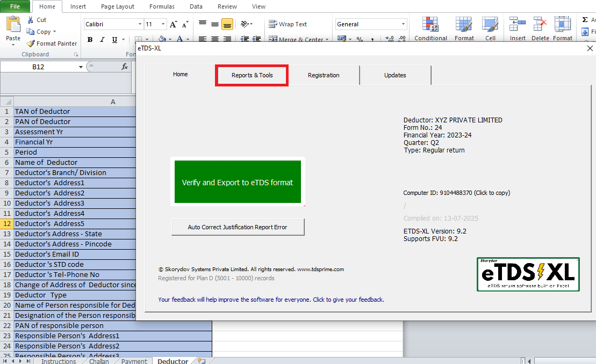Image resolution: width=596 pixels, height=364 pixels.
Task: Click the AutoSum sigma icon
Action: [x=585, y=20]
